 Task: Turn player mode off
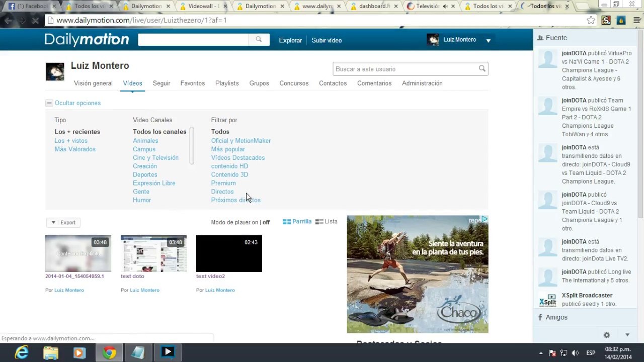click(x=266, y=222)
